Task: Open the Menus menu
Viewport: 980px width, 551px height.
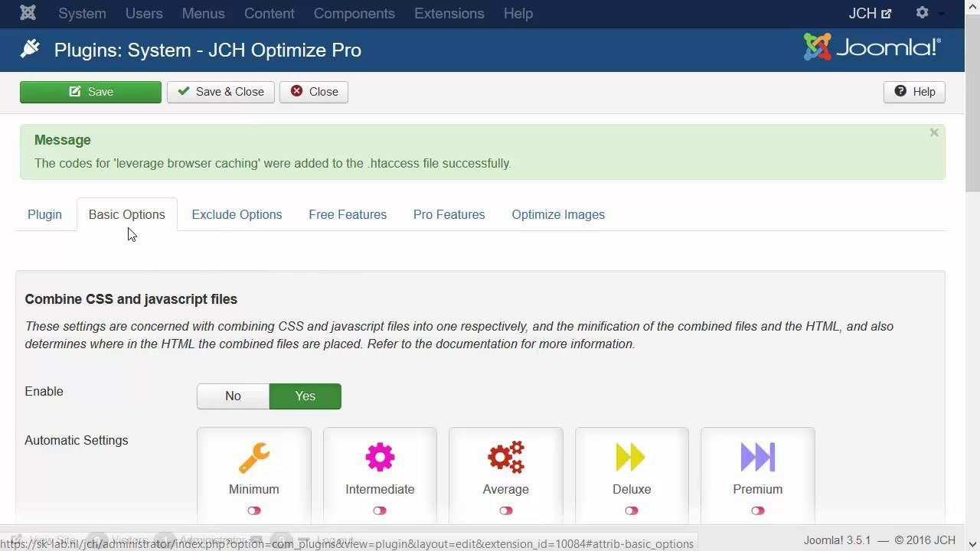Action: click(x=204, y=13)
